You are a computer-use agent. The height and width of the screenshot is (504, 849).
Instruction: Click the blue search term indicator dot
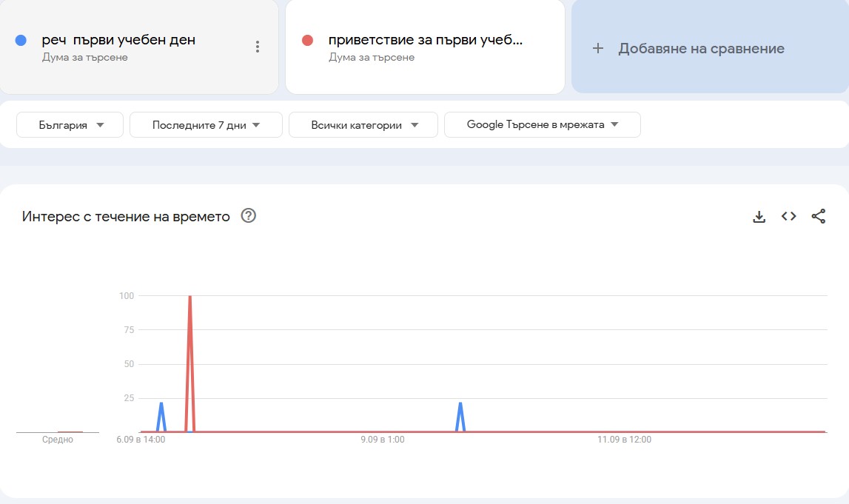tap(20, 40)
